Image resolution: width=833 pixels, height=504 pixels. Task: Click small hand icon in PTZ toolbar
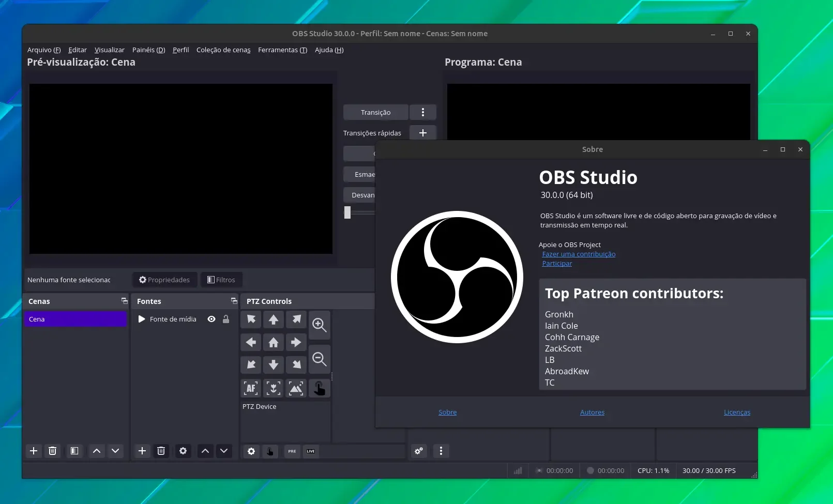[x=270, y=451]
